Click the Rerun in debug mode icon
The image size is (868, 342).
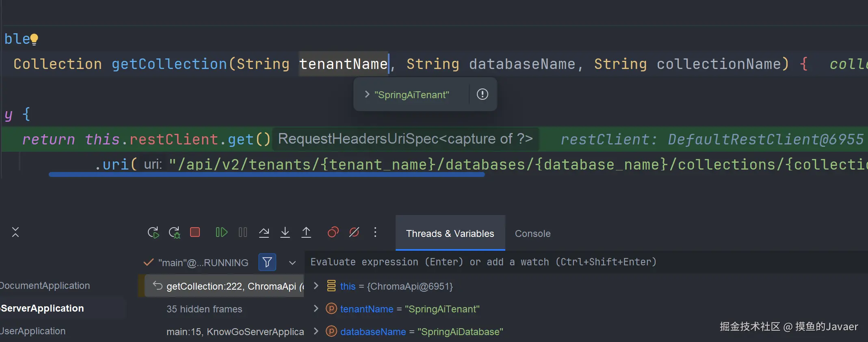174,232
